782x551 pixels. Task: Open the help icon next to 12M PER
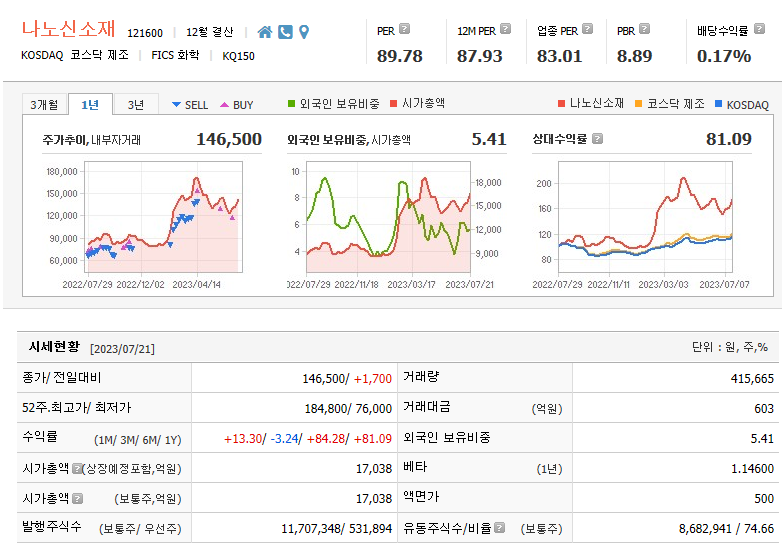505,29
